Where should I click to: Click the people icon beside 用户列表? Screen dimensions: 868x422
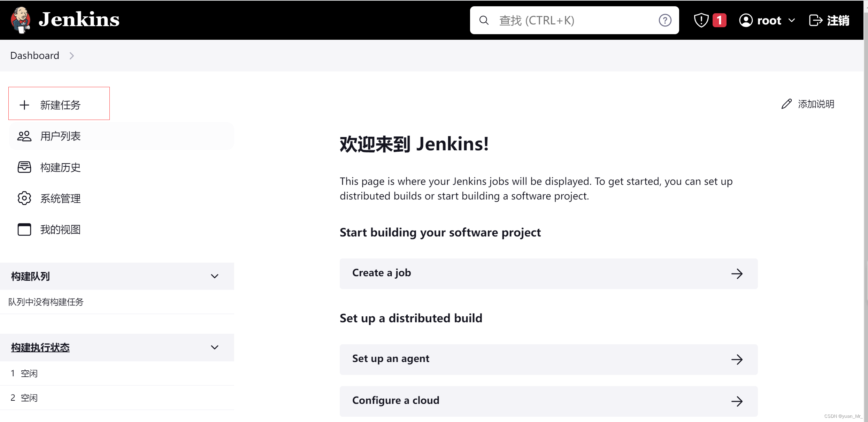tap(24, 136)
